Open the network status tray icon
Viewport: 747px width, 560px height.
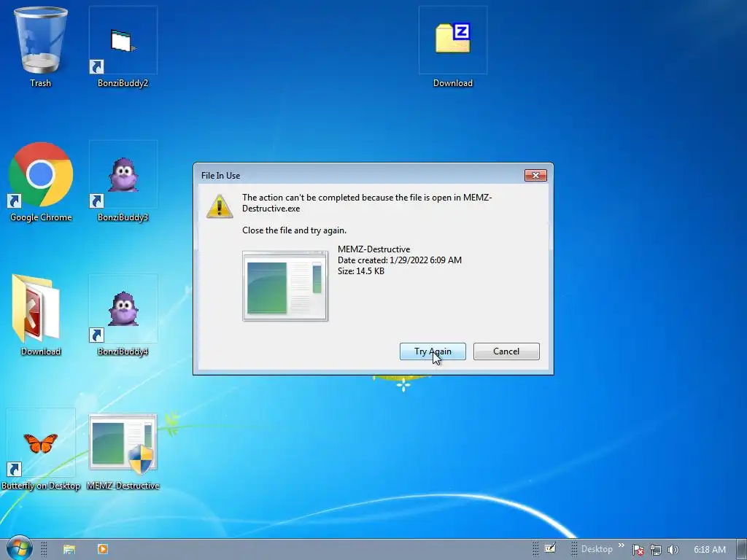[656, 550]
